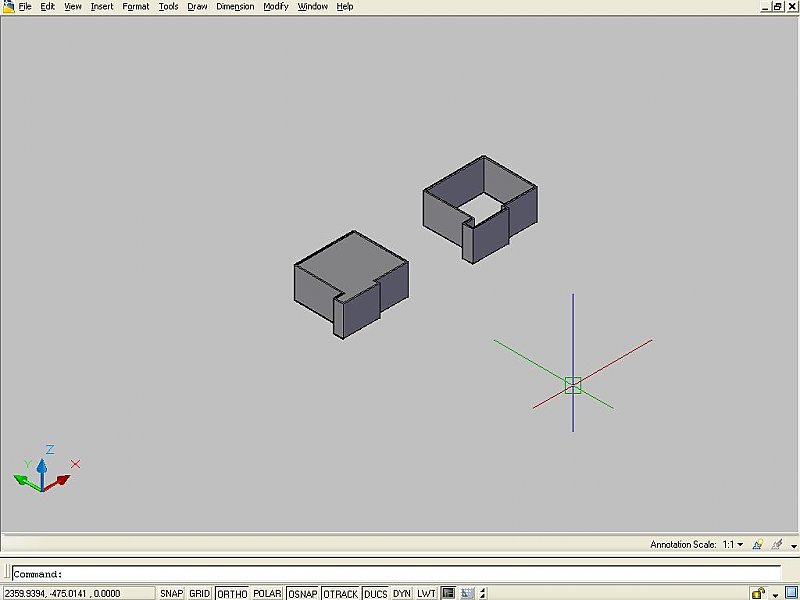Toggle annotation visibility lightbulb icon
Image resolution: width=800 pixels, height=600 pixels.
pyautogui.click(x=758, y=544)
